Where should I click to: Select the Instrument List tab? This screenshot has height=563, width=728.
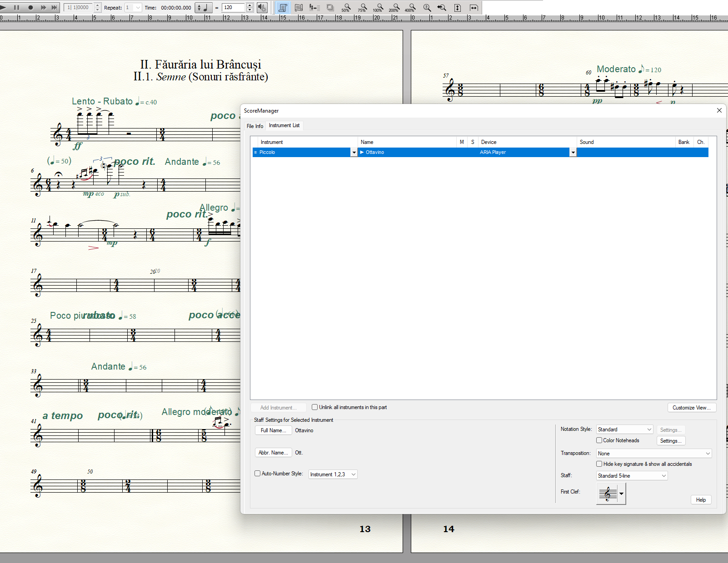point(284,125)
